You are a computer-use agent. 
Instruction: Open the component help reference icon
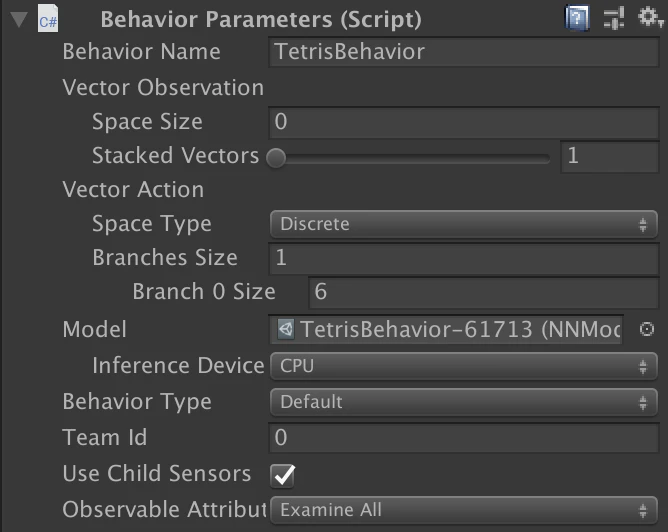click(577, 18)
